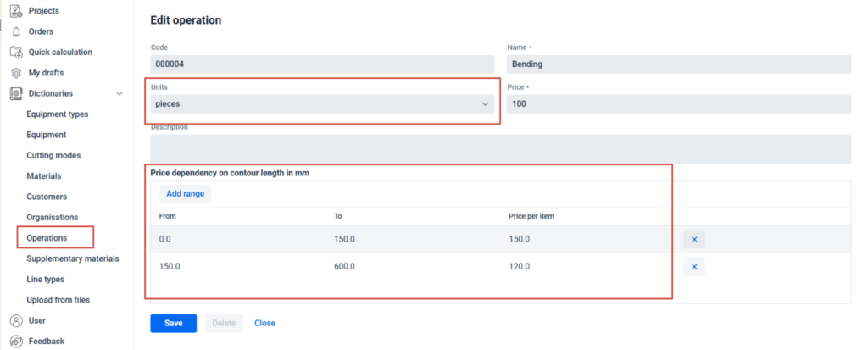Collapse the Dictionaries section chevron
The image size is (868, 350).
click(120, 94)
